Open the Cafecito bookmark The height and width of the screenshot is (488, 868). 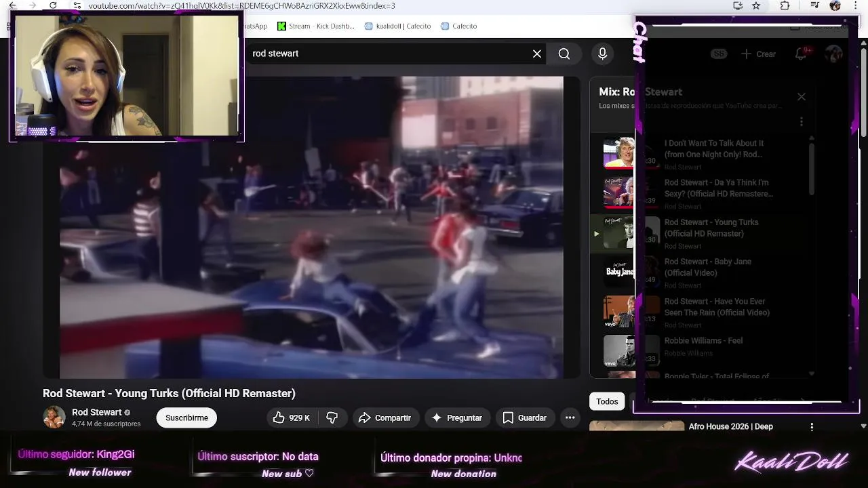click(459, 26)
